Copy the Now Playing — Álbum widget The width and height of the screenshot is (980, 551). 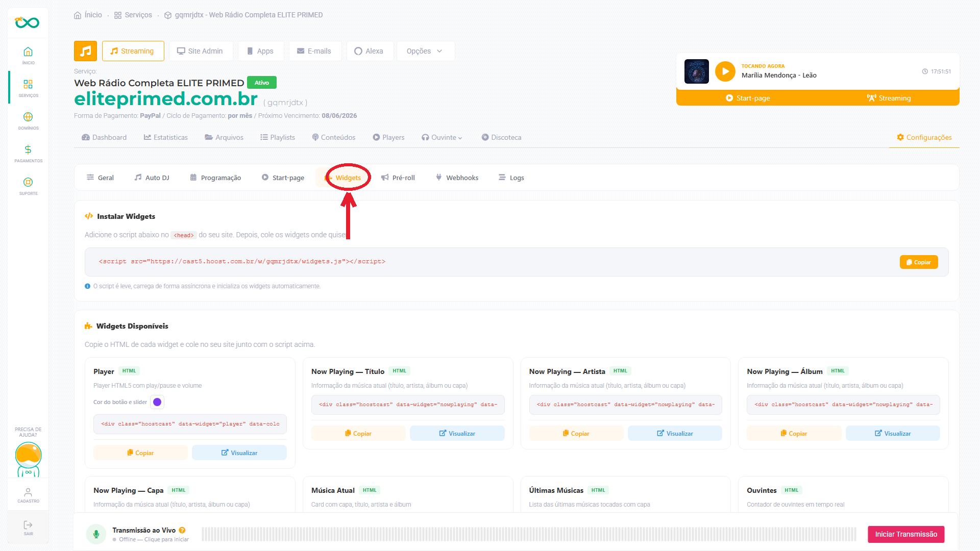(794, 433)
